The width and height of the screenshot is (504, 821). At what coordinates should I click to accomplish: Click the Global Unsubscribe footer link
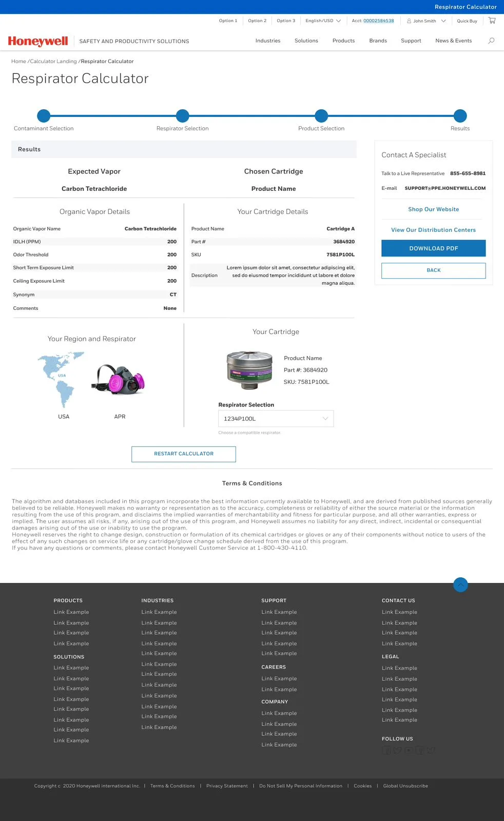[x=405, y=786]
